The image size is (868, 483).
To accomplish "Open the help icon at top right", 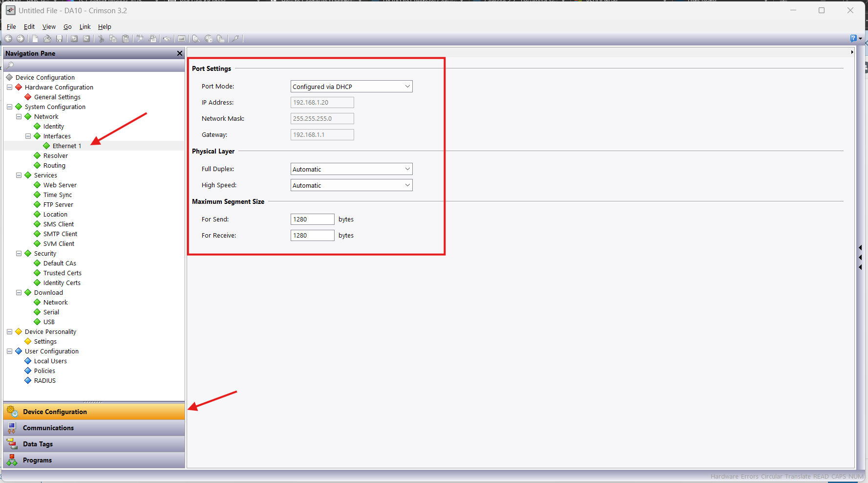I will 853,39.
